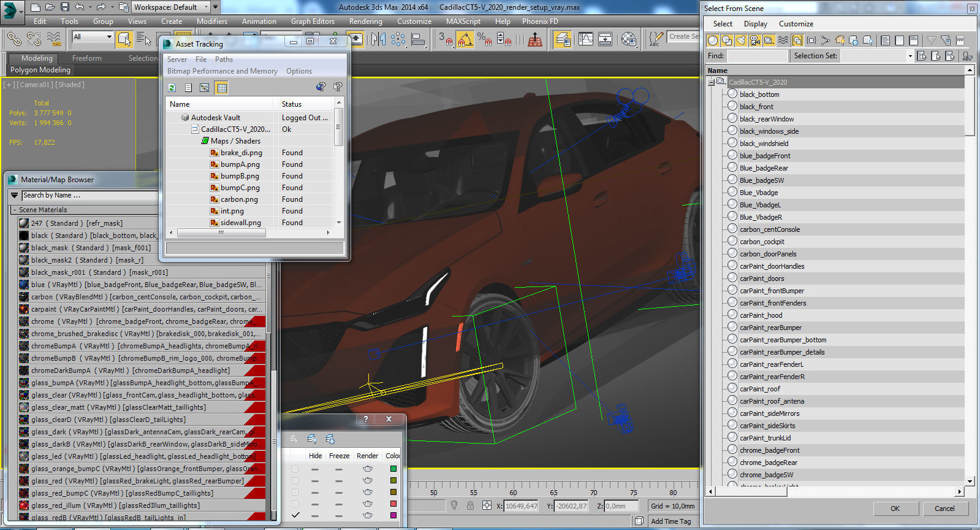Open the All selection filter dropdown
The image size is (980, 530).
(x=93, y=37)
